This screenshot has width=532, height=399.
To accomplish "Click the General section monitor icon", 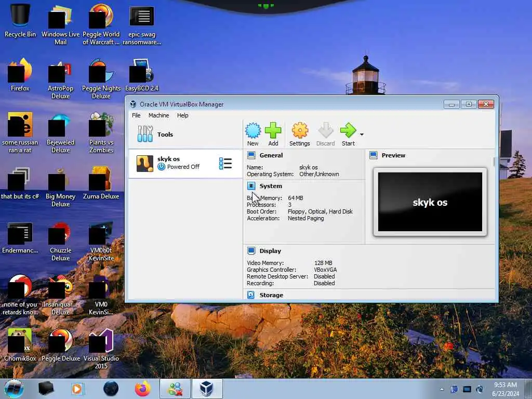I will (x=251, y=155).
